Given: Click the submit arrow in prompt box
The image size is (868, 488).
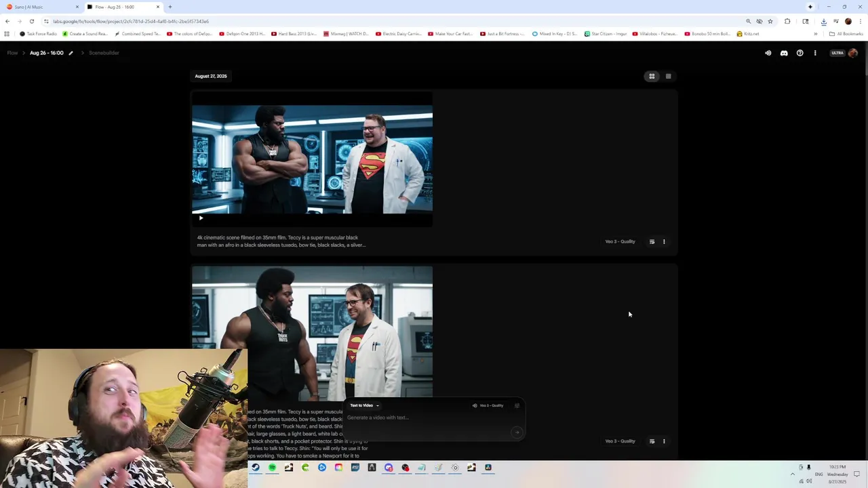Looking at the screenshot, I should (x=517, y=432).
